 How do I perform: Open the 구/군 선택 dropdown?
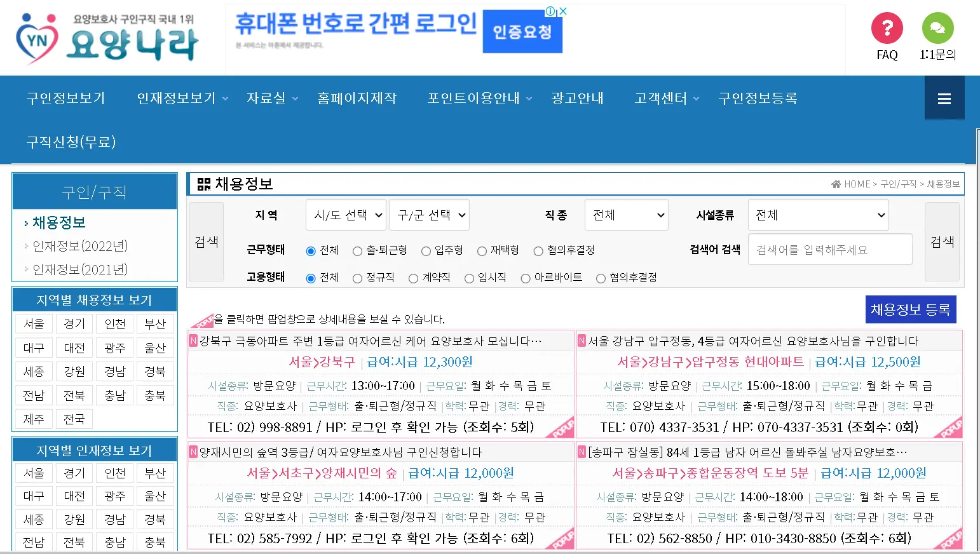(x=430, y=215)
